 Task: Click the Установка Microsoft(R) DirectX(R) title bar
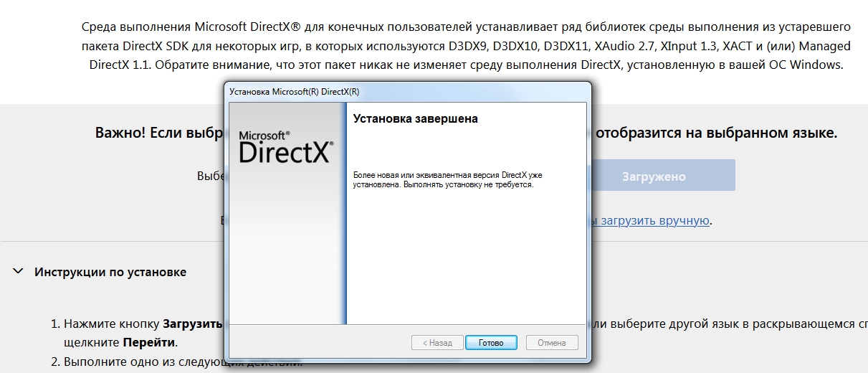(x=409, y=92)
